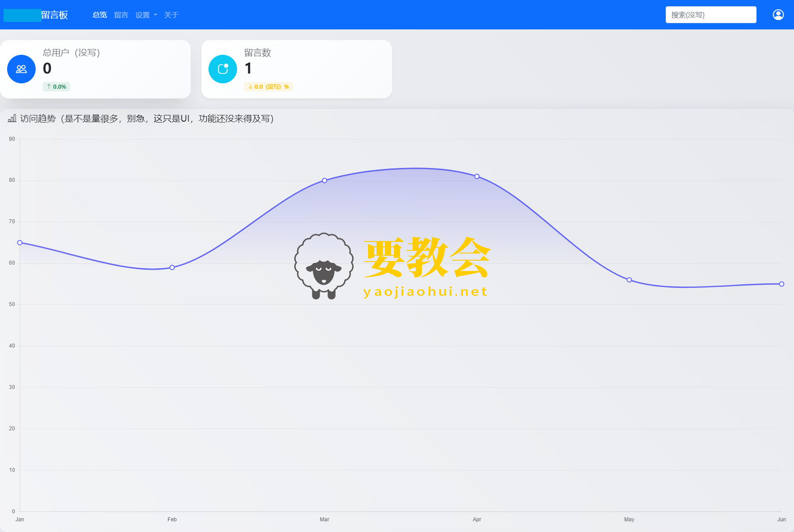Viewport: 794px width, 532px height.
Task: Click the 留言数 card label
Action: click(x=258, y=53)
